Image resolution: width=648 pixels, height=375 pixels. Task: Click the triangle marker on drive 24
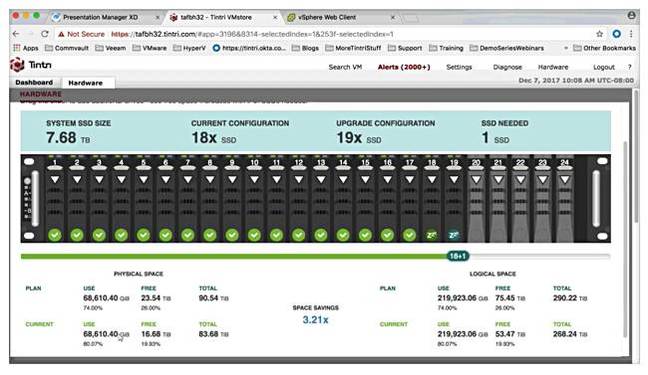pyautogui.click(x=565, y=179)
